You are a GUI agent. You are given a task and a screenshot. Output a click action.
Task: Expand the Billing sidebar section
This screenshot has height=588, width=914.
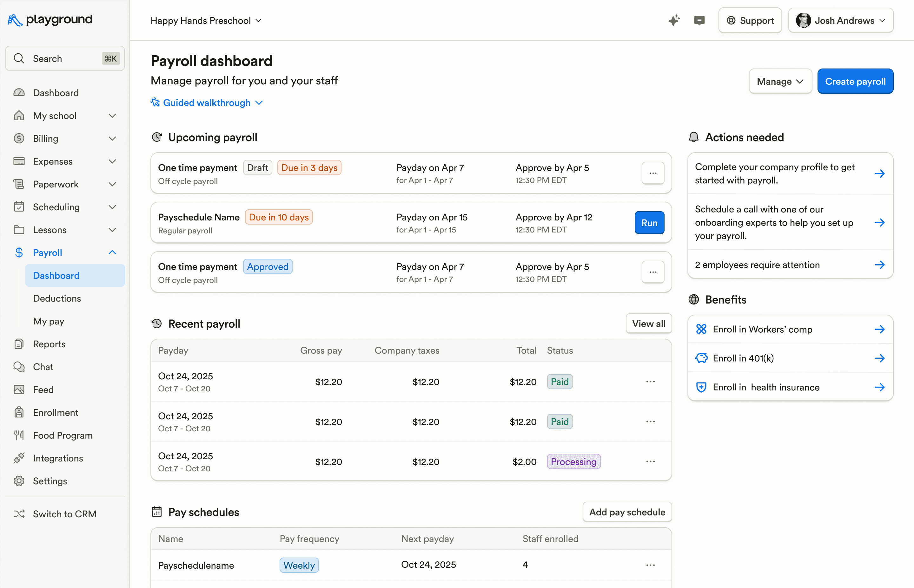click(112, 138)
